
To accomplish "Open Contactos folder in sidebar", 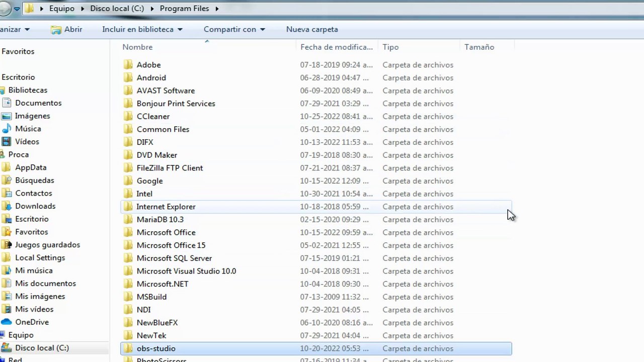I will tap(33, 193).
